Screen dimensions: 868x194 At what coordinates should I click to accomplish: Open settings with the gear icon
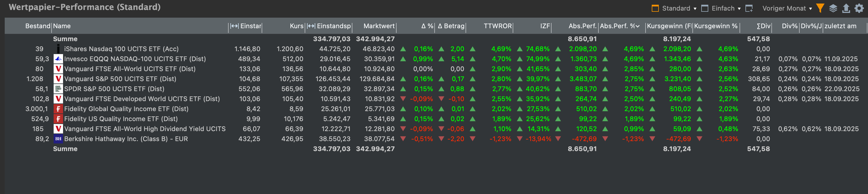tap(859, 8)
